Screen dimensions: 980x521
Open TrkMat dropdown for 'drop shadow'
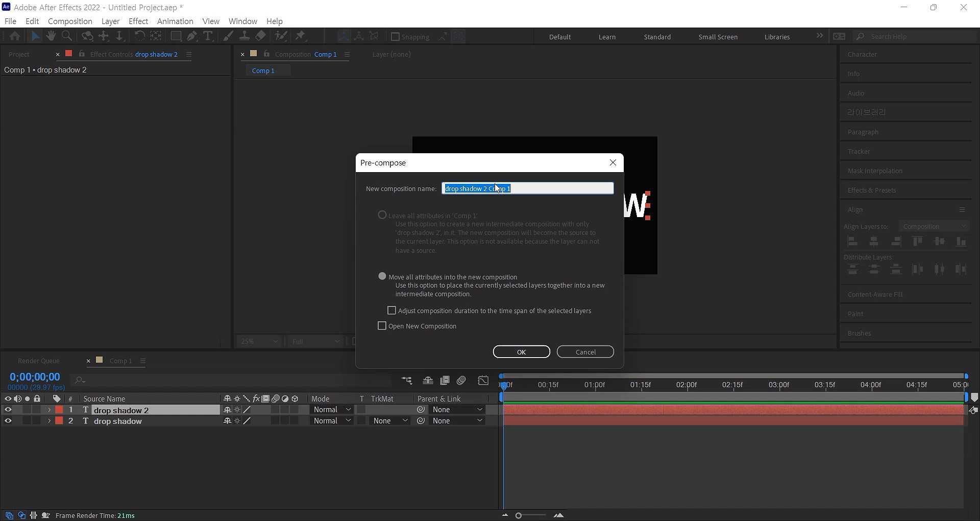(x=390, y=421)
